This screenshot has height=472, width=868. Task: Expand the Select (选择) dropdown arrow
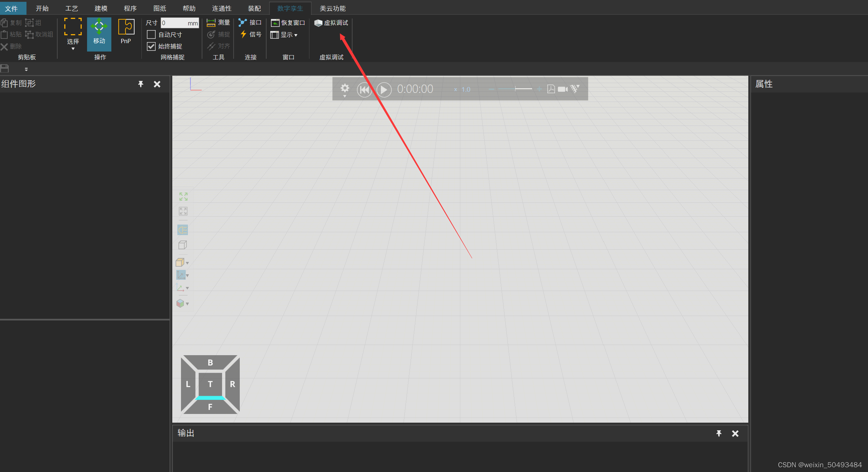[73, 49]
